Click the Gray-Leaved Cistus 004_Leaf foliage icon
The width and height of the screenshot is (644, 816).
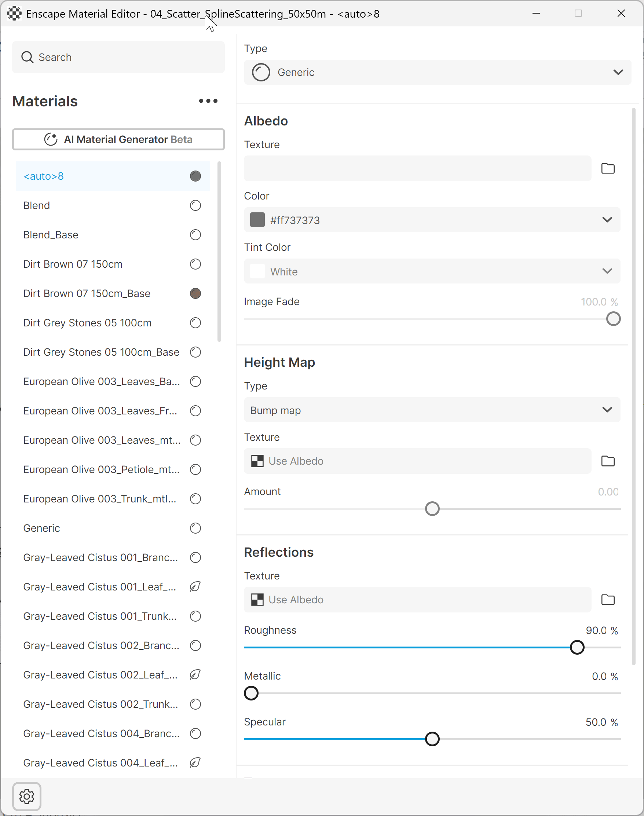point(195,763)
